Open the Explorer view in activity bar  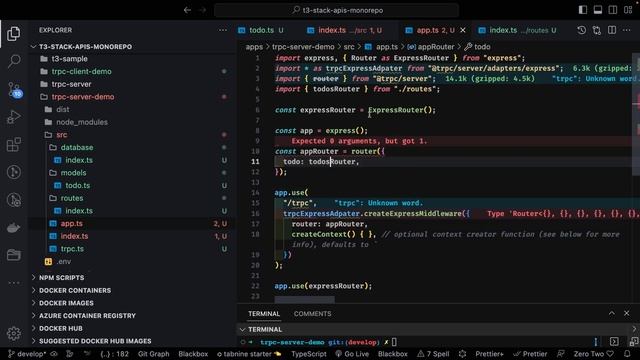(13, 34)
